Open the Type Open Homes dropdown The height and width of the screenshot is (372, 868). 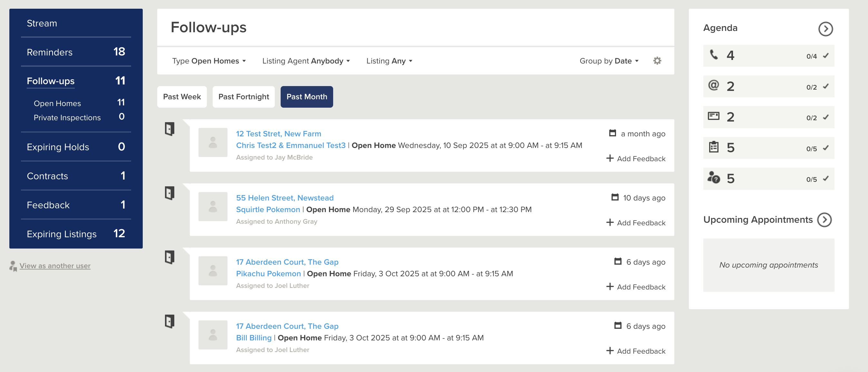click(209, 61)
